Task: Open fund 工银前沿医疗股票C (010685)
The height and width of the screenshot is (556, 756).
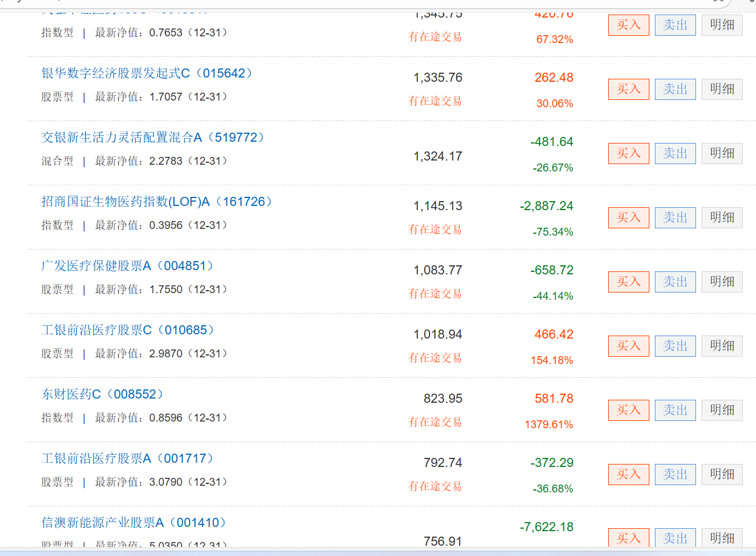Action: (128, 330)
